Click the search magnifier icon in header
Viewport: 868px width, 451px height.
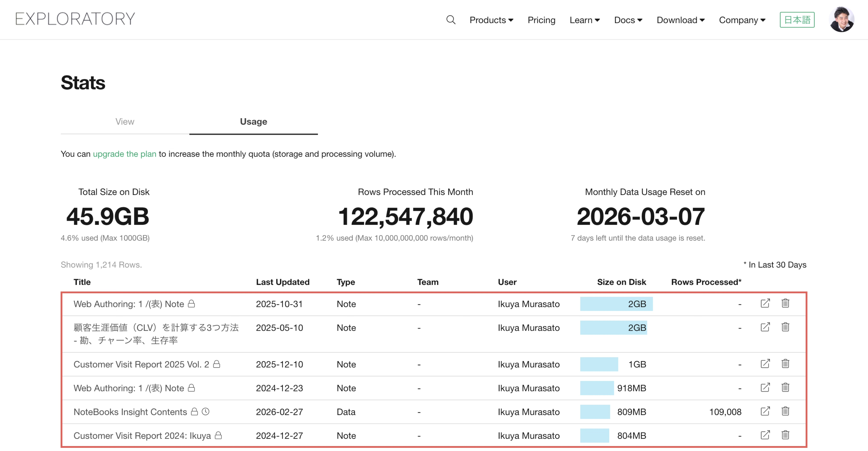[451, 20]
